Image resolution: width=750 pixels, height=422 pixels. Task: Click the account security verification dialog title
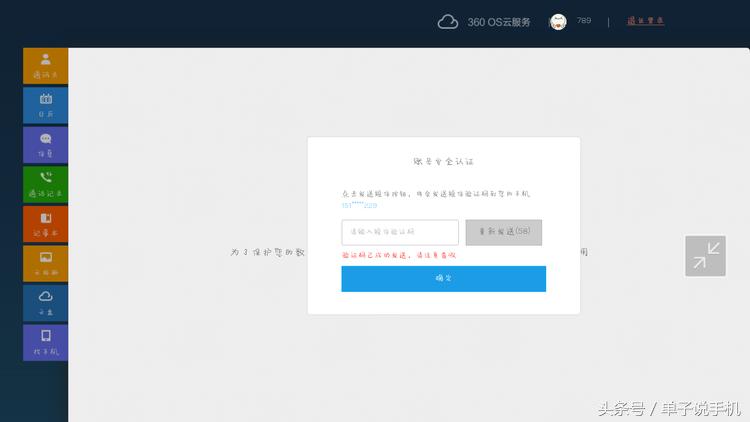pyautogui.click(x=443, y=162)
